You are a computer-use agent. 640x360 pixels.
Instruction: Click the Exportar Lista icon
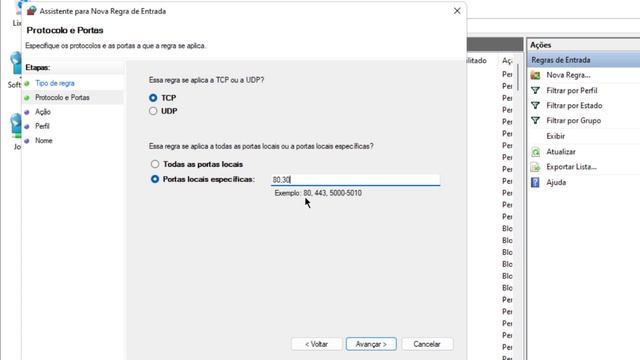(x=535, y=167)
